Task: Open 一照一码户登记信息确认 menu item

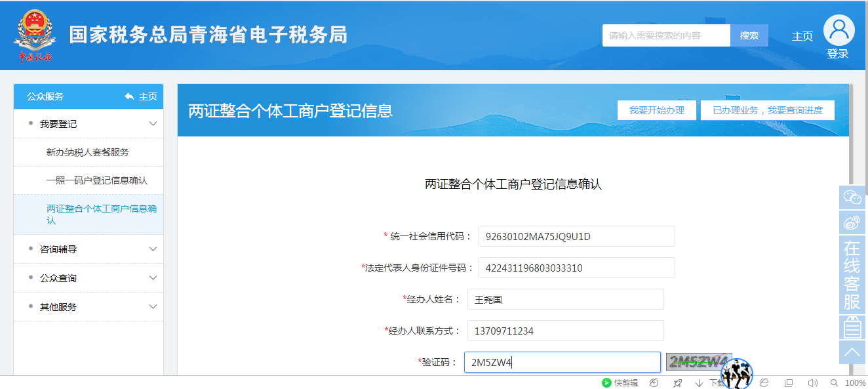Action: 89,180
